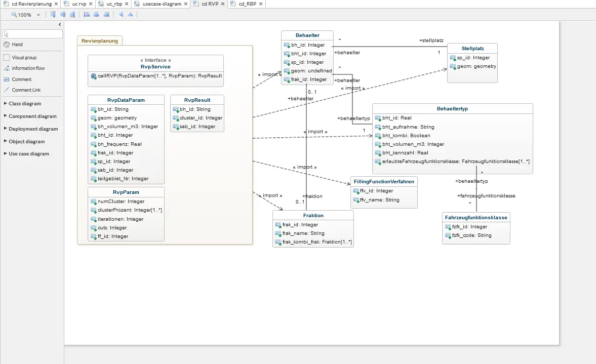The height and width of the screenshot is (364, 596).
Task: Expand the Component diagram palette section
Action: [x=32, y=116]
